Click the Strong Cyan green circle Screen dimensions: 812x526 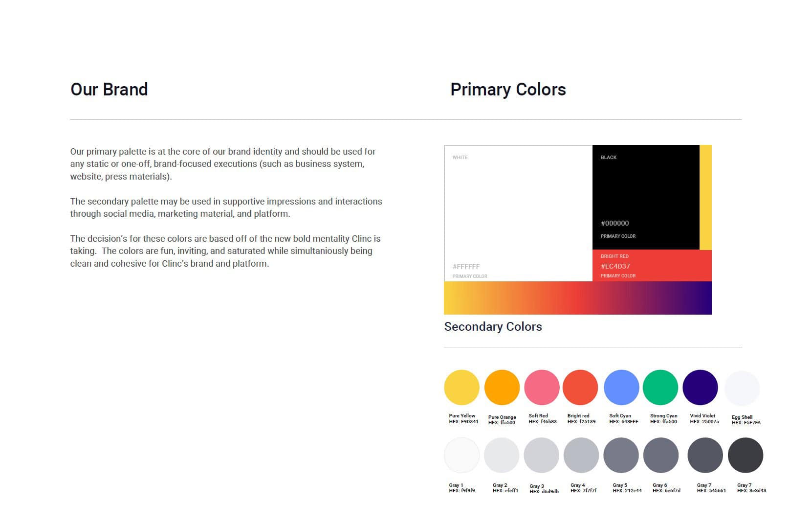coord(660,388)
